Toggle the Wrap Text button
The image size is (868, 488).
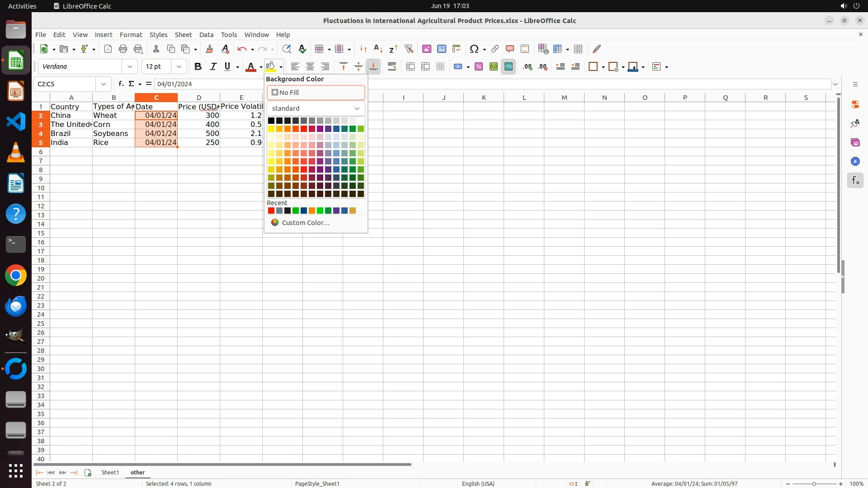(x=392, y=67)
